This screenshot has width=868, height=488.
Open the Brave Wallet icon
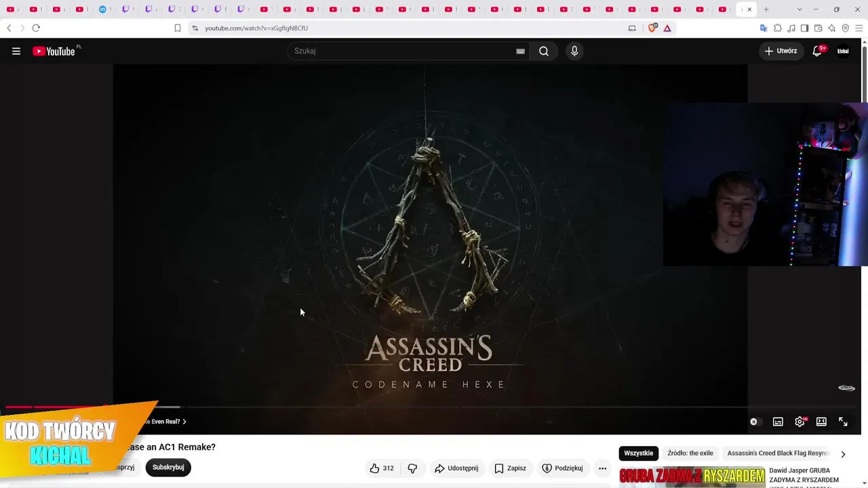(818, 28)
